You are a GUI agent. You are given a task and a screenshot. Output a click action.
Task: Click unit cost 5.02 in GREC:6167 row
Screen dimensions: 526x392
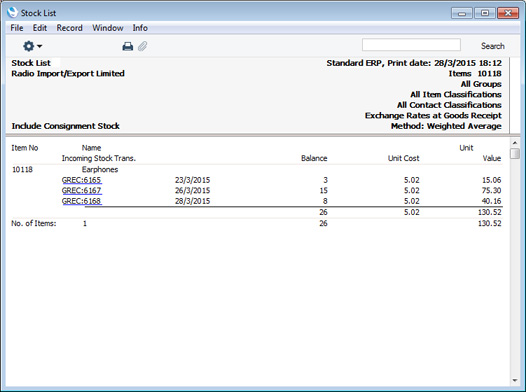[412, 190]
